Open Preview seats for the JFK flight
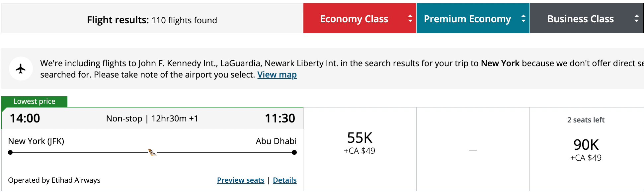This screenshot has width=644, height=193. tap(240, 180)
